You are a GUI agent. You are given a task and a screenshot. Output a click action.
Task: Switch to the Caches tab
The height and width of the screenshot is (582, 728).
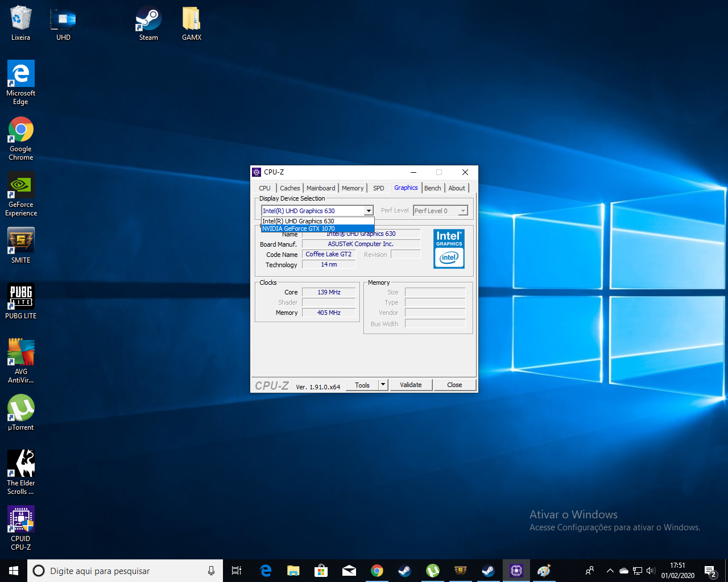[x=289, y=188]
